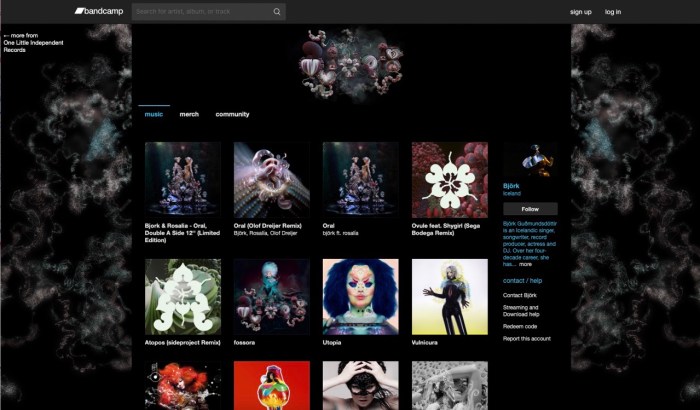Open the black-and-white masked face cover
The height and width of the screenshot is (410, 700).
coord(361,385)
